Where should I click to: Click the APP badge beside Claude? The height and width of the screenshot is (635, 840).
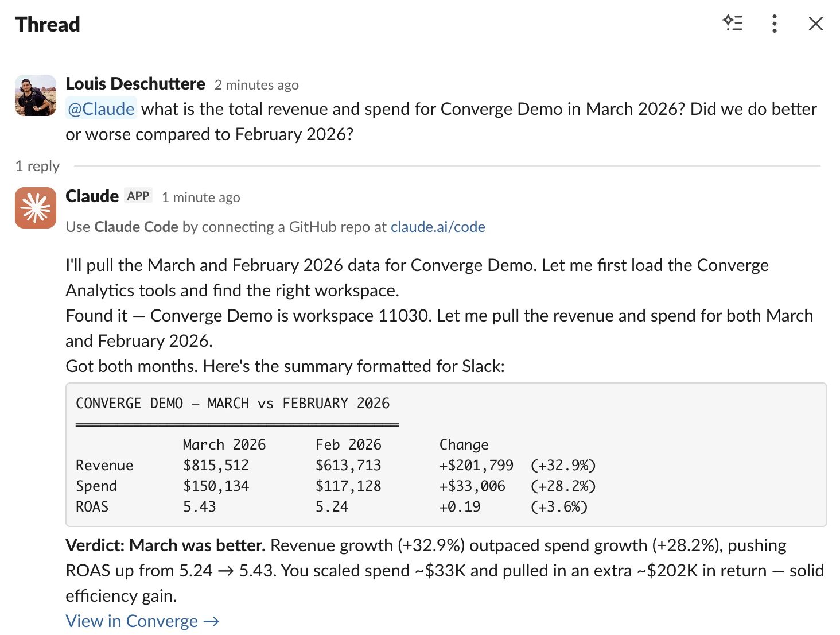click(x=138, y=196)
